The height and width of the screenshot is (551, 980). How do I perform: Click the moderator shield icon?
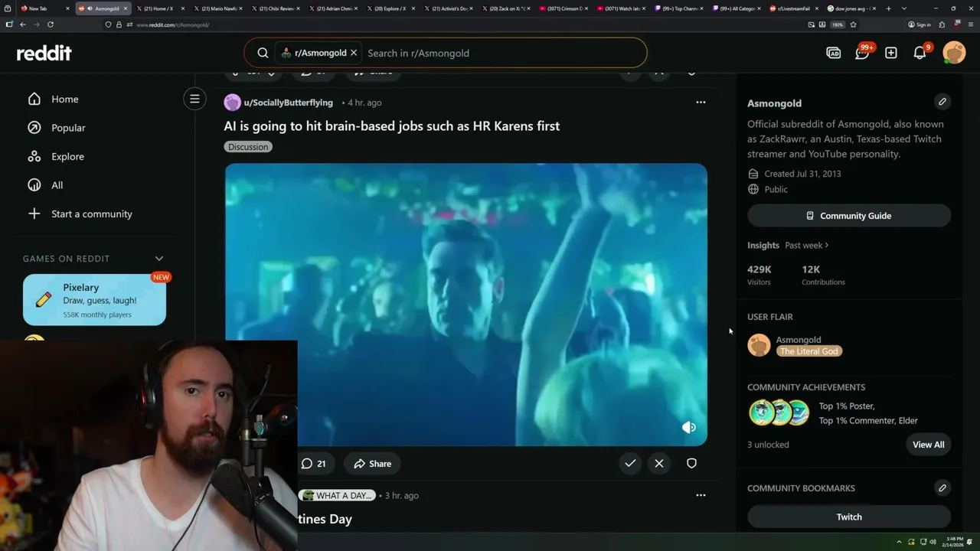(691, 463)
